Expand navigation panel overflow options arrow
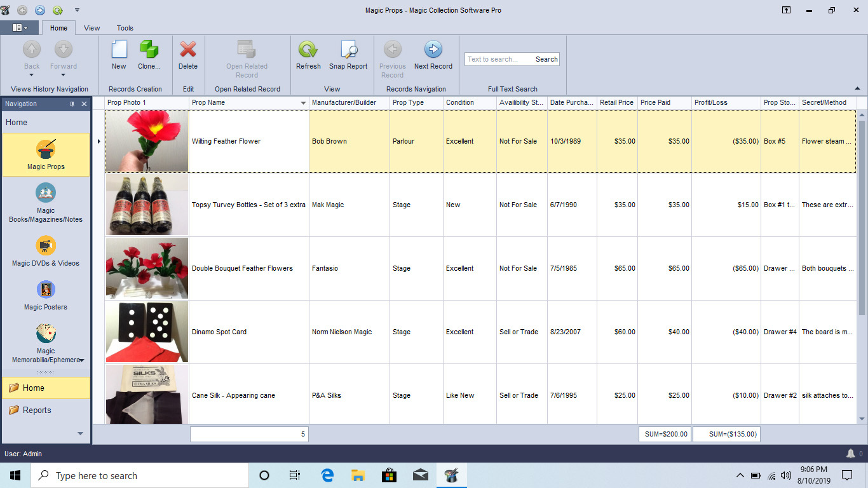Screen dimensions: 868x488 [80, 433]
